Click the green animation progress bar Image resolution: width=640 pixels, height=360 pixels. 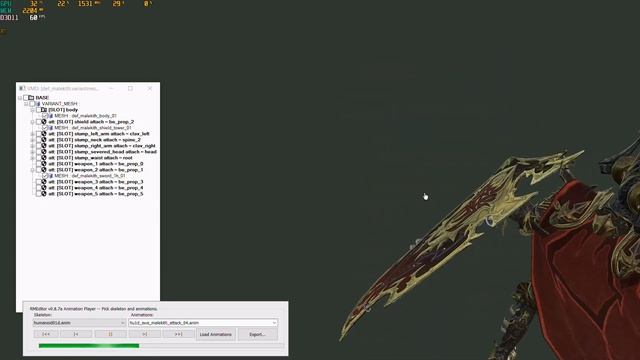tap(89, 346)
